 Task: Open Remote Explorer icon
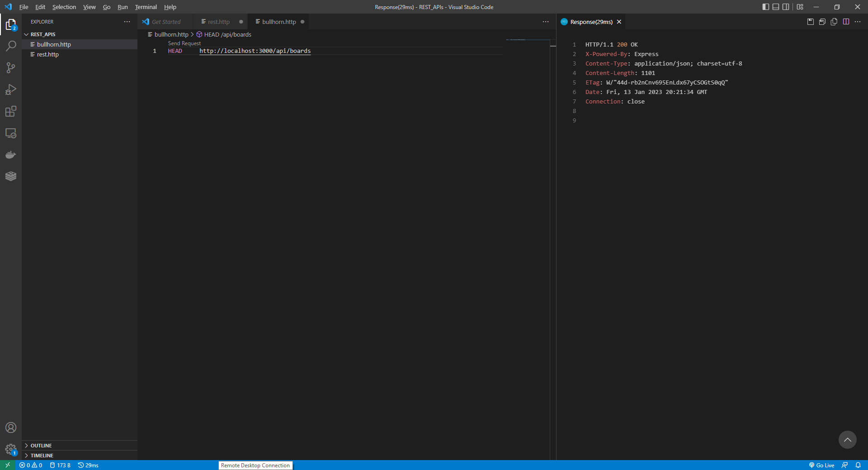(11, 133)
